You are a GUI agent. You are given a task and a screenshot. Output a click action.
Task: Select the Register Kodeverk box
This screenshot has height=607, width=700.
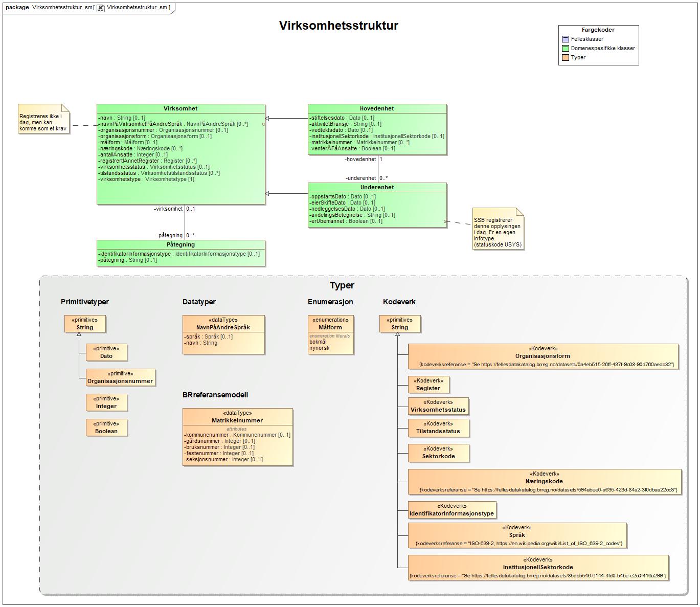tap(428, 385)
